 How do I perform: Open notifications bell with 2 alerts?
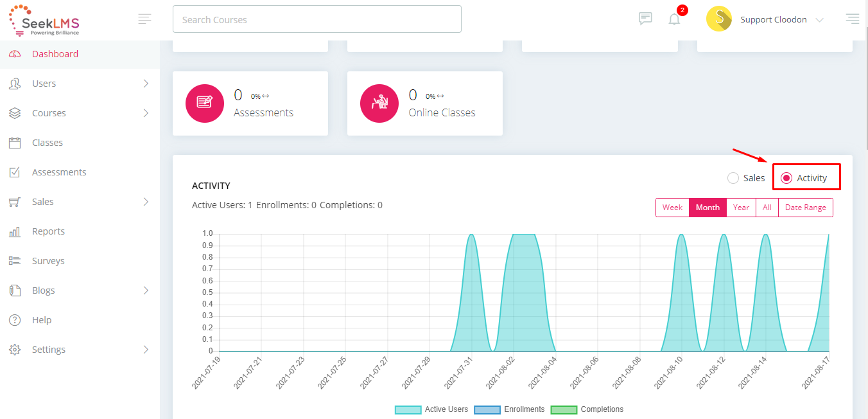(x=674, y=19)
